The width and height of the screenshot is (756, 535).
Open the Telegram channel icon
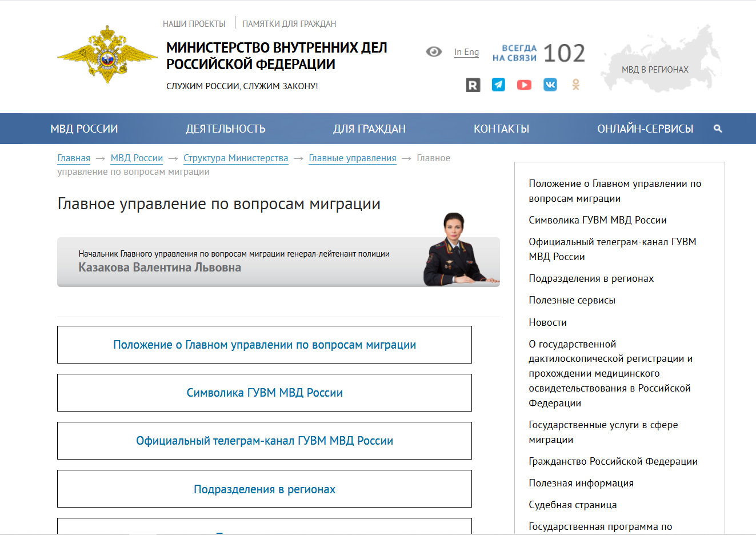498,85
